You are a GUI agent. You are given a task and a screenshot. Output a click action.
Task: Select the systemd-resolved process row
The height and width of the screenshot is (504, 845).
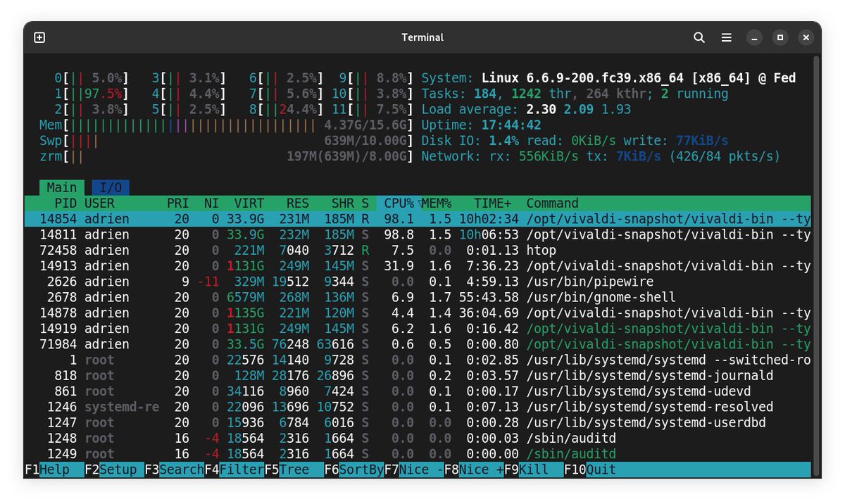click(x=418, y=407)
